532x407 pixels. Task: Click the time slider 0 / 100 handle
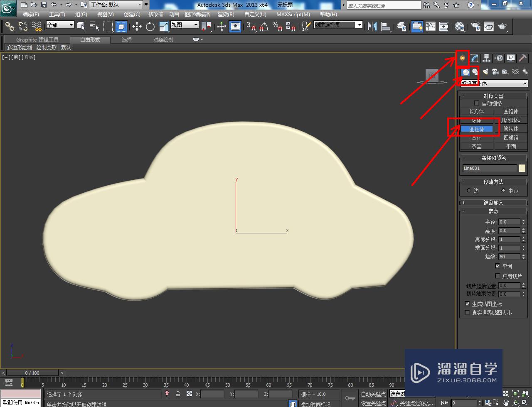pos(32,373)
